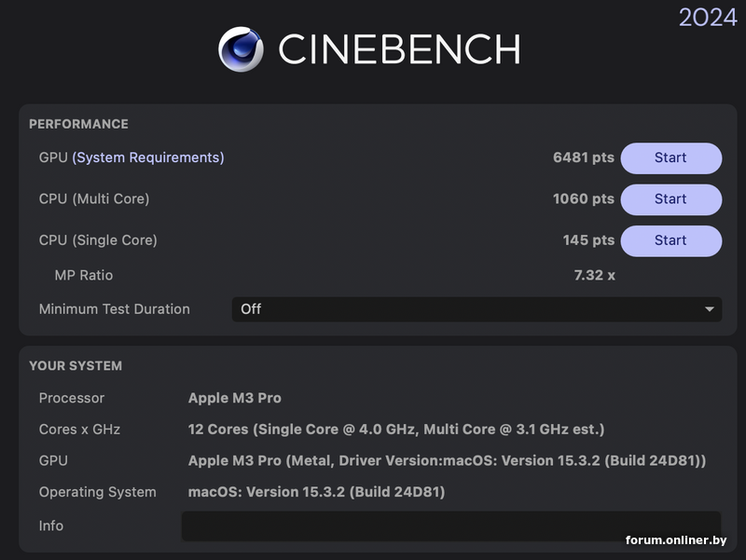Click into the Info text field
The image size is (746, 560).
coord(450,526)
